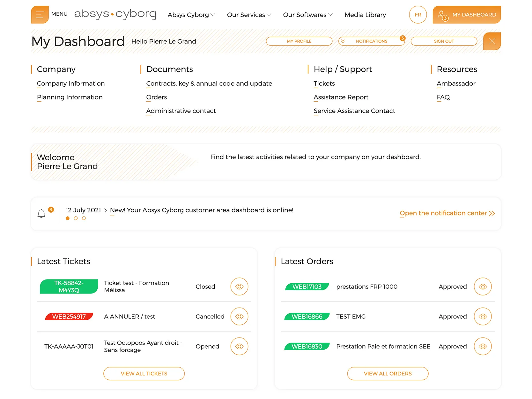View ticket TK-AAAAA-J0T01 eye icon

[x=239, y=346]
